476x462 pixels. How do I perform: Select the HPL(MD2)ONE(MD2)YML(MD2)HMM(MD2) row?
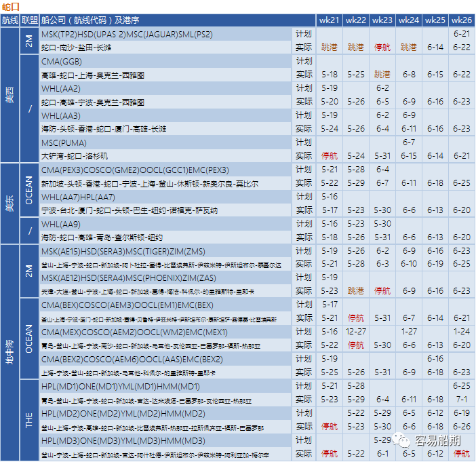tap(165, 414)
